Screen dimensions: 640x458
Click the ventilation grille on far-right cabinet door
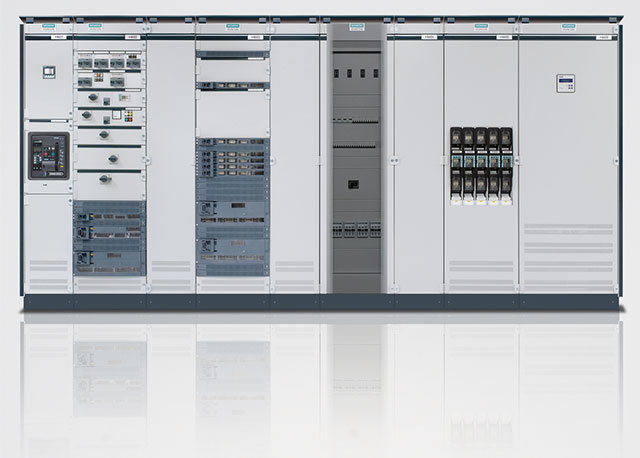tap(568, 257)
